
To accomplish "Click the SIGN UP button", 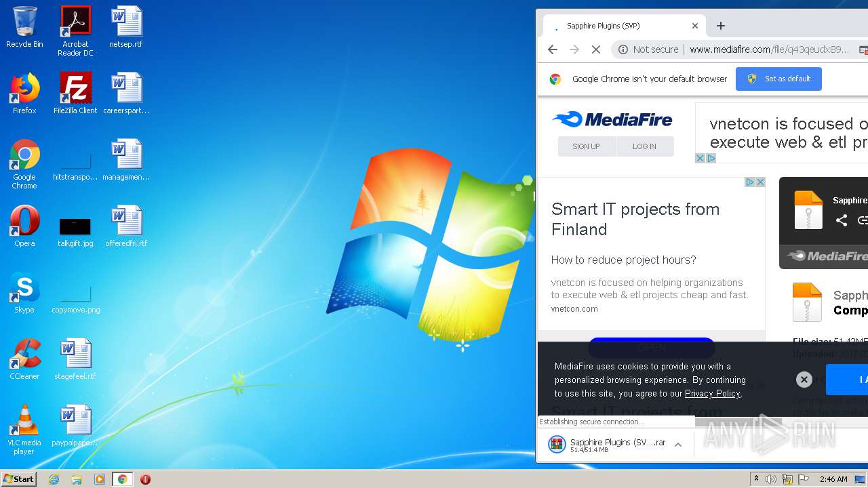I will (586, 146).
